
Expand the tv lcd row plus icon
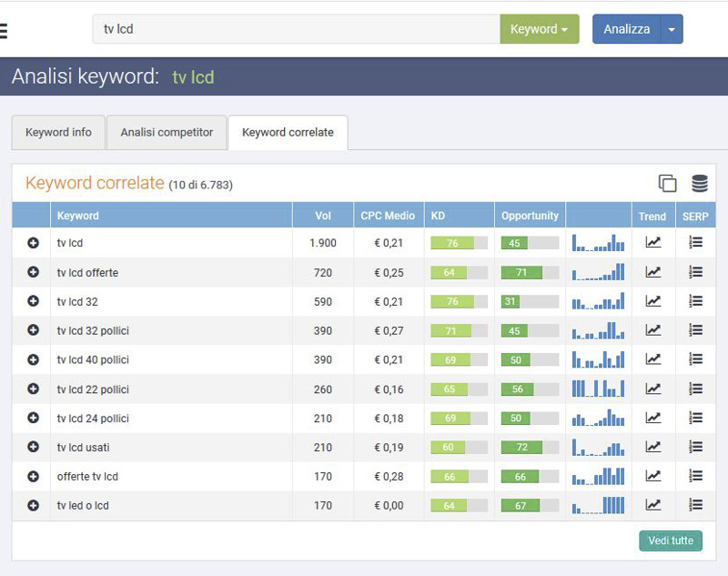(33, 243)
